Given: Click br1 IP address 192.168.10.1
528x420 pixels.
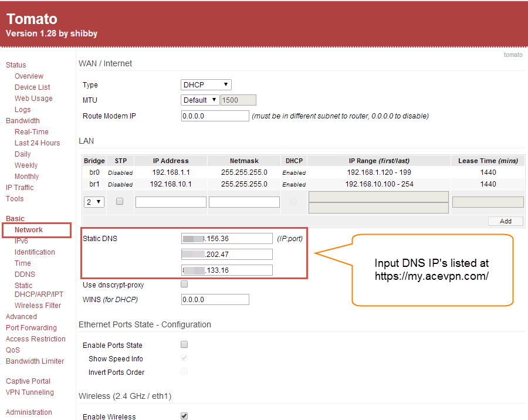Looking at the screenshot, I should [x=171, y=184].
